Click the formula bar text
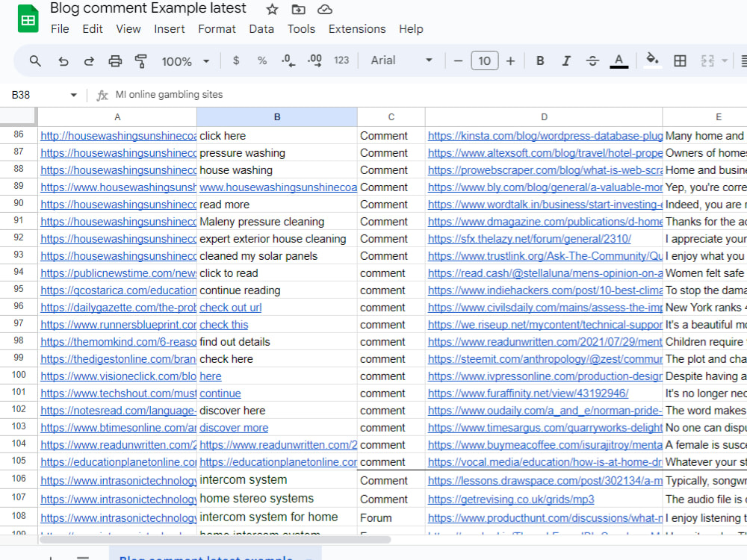The width and height of the screenshot is (747, 560). tap(169, 94)
